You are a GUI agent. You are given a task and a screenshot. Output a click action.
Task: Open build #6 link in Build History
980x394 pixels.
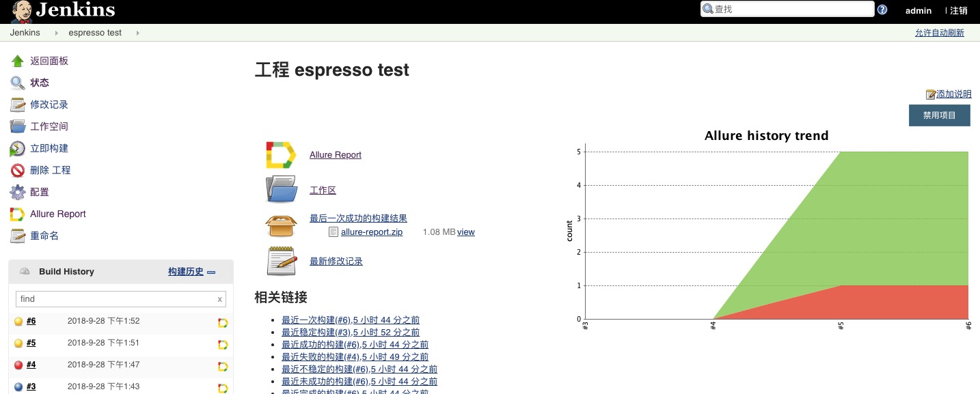point(31,321)
